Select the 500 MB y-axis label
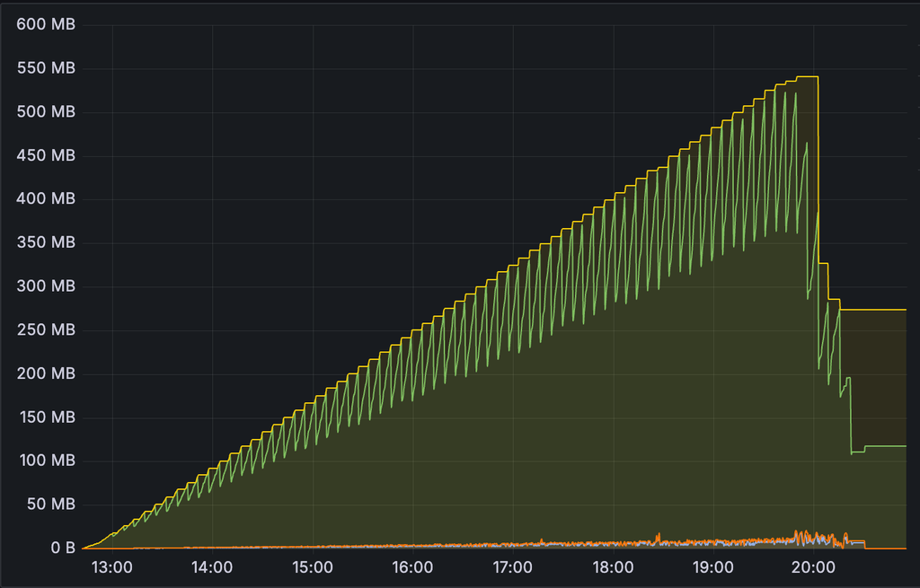Screen dimensions: 920x588 coord(46,112)
